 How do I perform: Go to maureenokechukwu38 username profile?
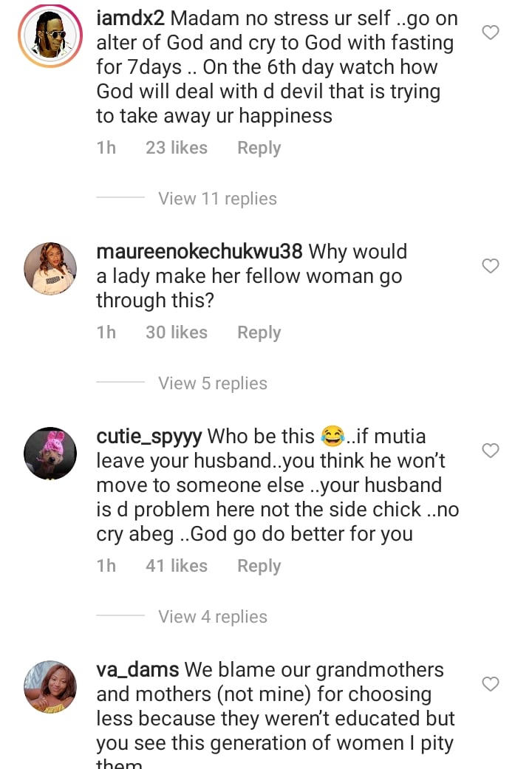click(199, 252)
